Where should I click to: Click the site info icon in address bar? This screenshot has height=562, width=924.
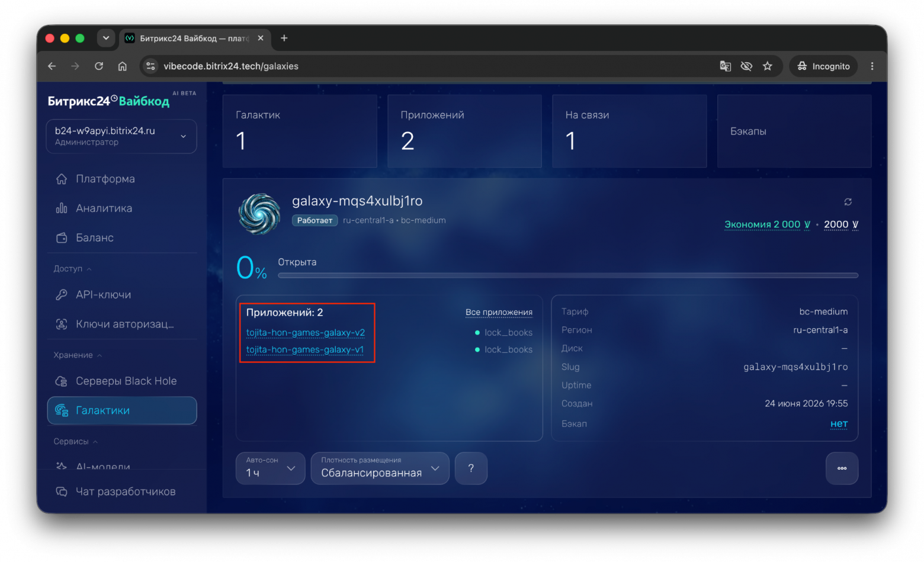[x=151, y=66]
